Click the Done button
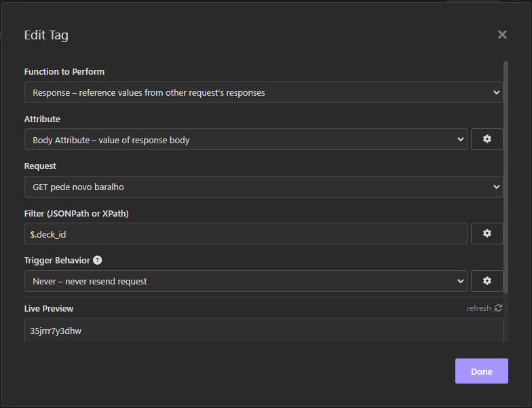Viewport: 532px width, 408px height. point(482,371)
